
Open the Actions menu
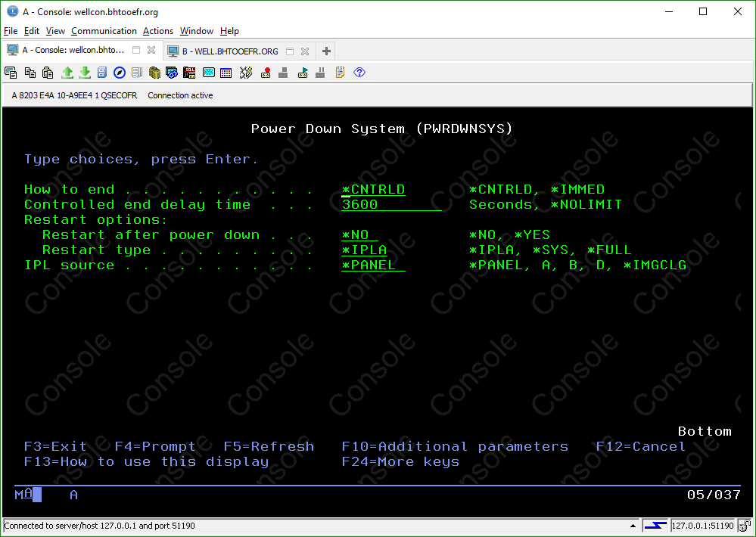[x=158, y=31]
